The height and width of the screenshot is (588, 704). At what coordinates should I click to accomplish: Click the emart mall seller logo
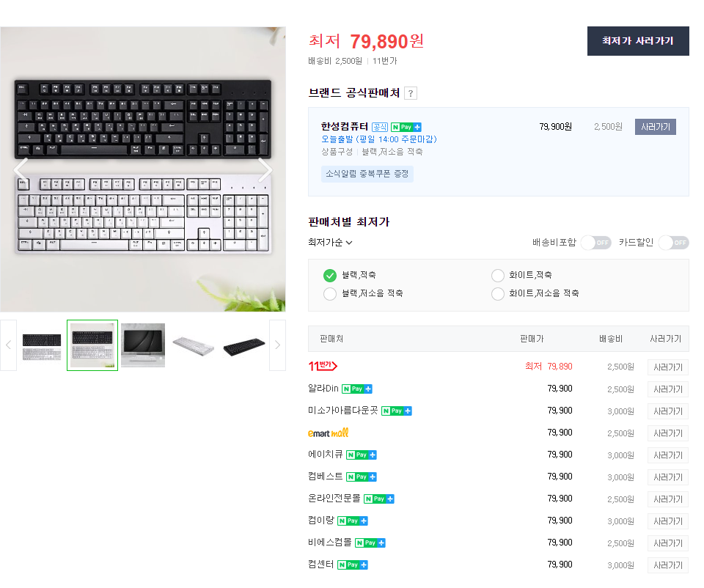[x=329, y=433]
